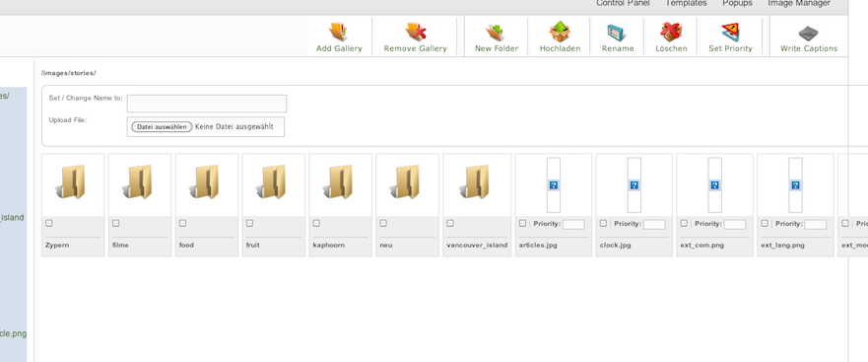Click the Rename toolbar icon

617,33
